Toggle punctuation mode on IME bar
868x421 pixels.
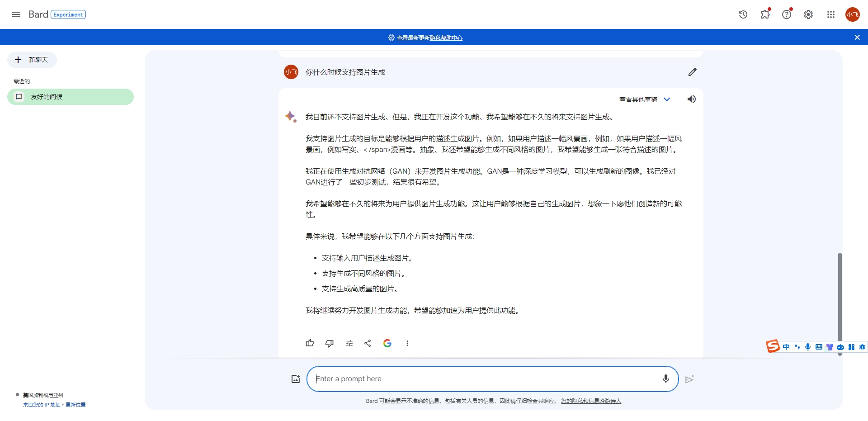click(x=797, y=347)
